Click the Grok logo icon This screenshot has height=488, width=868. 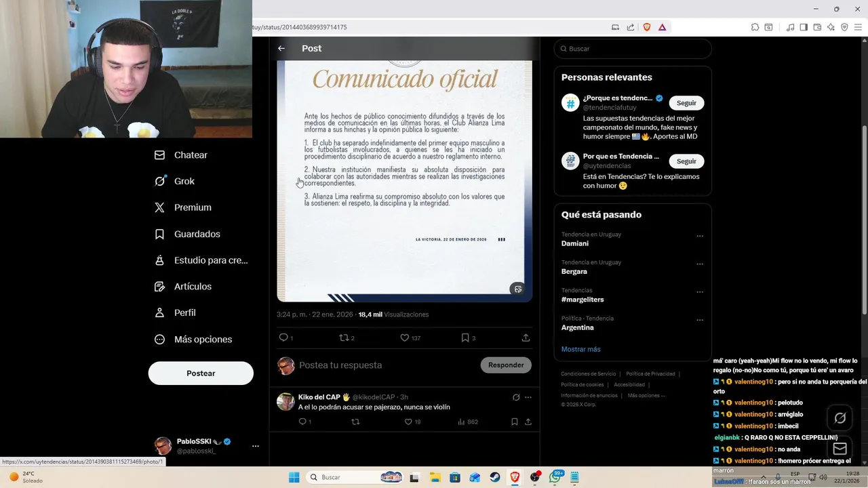(x=160, y=182)
